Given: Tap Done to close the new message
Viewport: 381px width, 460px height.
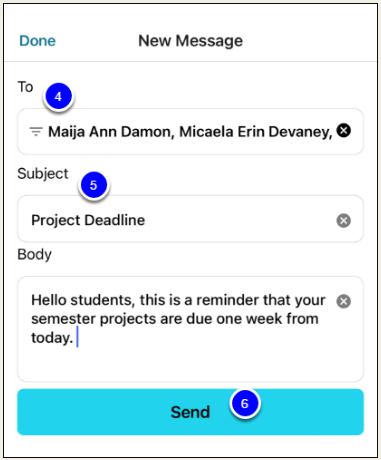Looking at the screenshot, I should [37, 41].
